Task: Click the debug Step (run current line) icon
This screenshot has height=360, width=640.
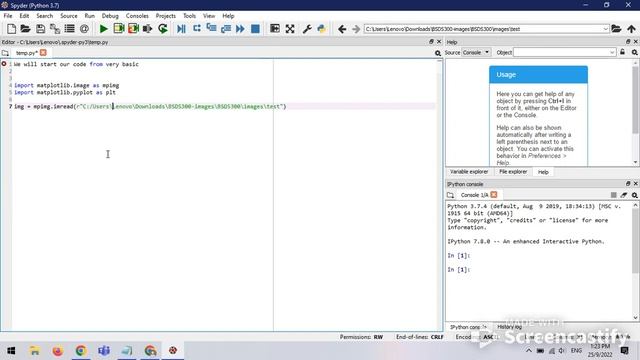Action: click(196, 29)
